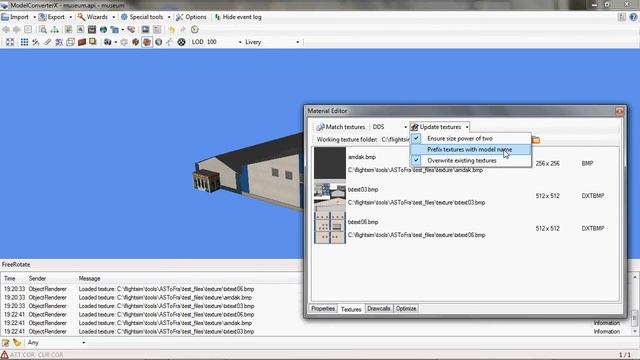Toggle 'Overwrite existing textures' option
Screen dimensions: 640x360
click(x=471, y=160)
